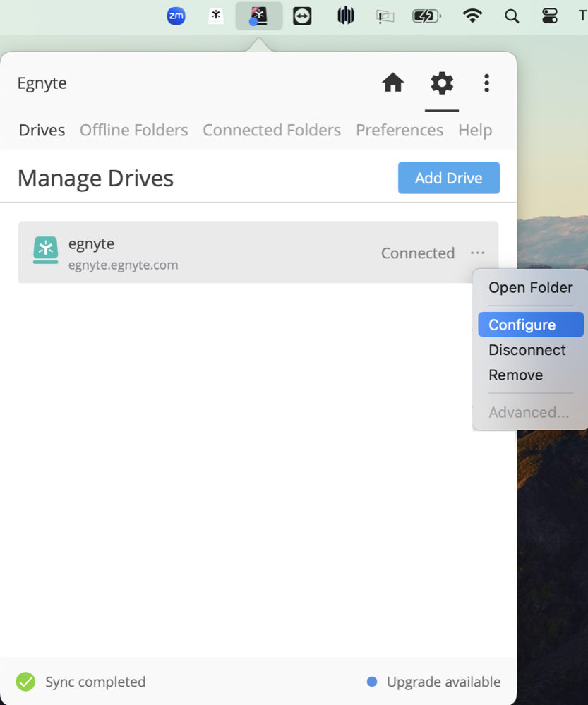
Task: Click the Zoom icon in the menu bar
Action: [176, 16]
